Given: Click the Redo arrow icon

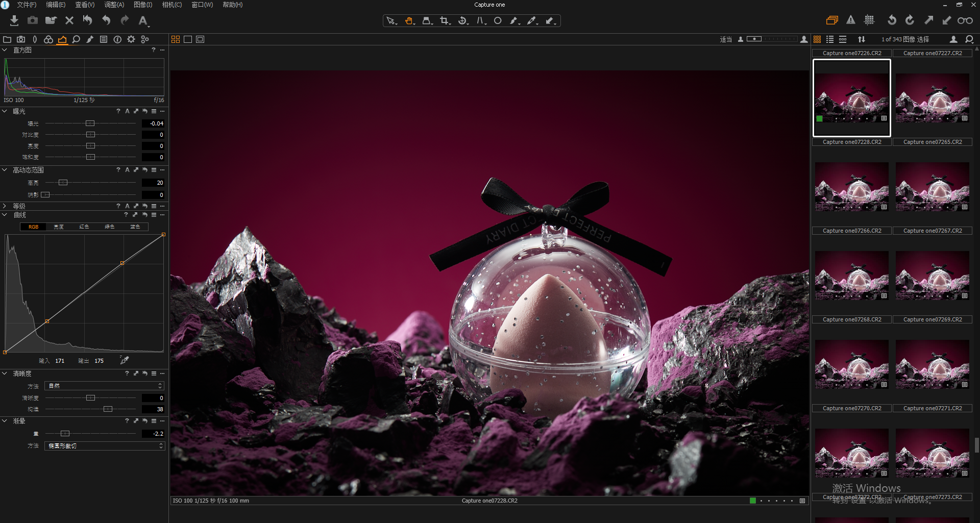Looking at the screenshot, I should pyautogui.click(x=125, y=20).
